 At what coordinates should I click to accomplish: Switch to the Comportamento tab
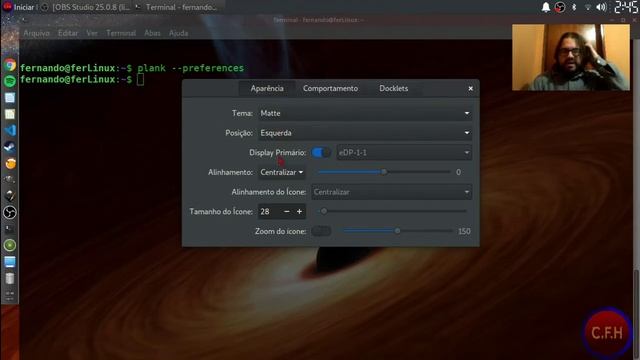pos(330,89)
